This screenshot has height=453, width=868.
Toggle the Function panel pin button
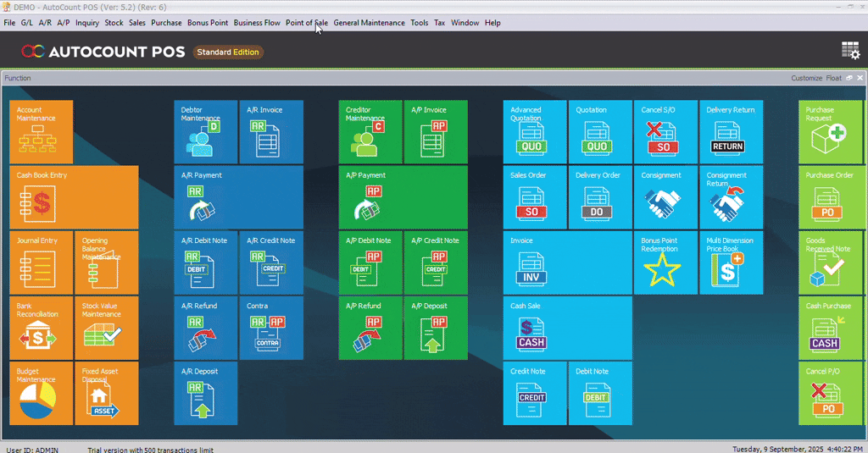pyautogui.click(x=849, y=78)
